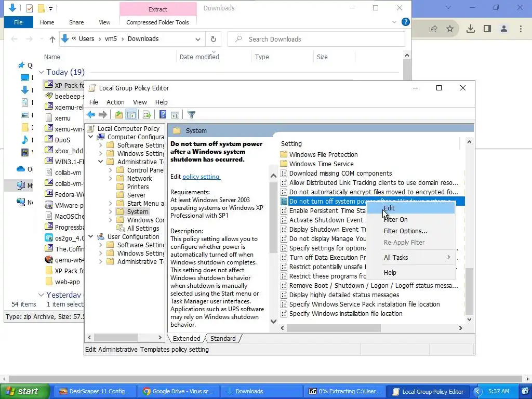Choose Filter Options... from the context menu
The image size is (532, 399).
[x=411, y=231]
